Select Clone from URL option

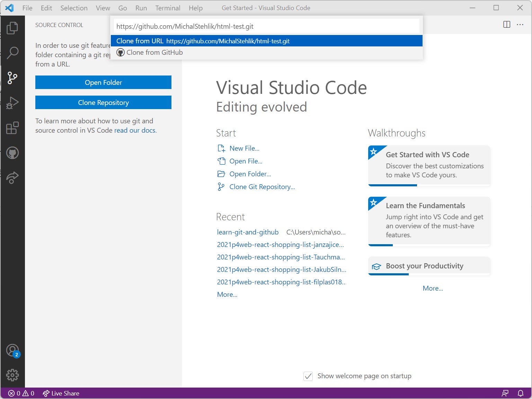coord(267,41)
